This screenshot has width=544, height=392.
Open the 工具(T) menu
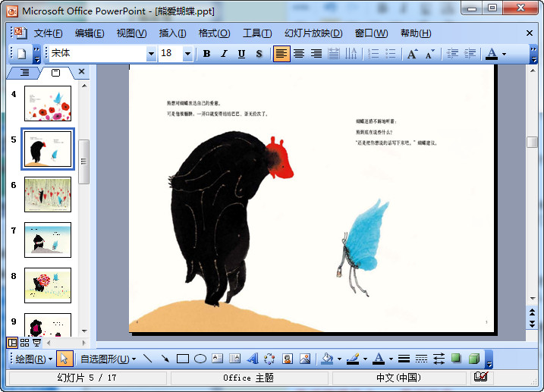[x=257, y=33]
